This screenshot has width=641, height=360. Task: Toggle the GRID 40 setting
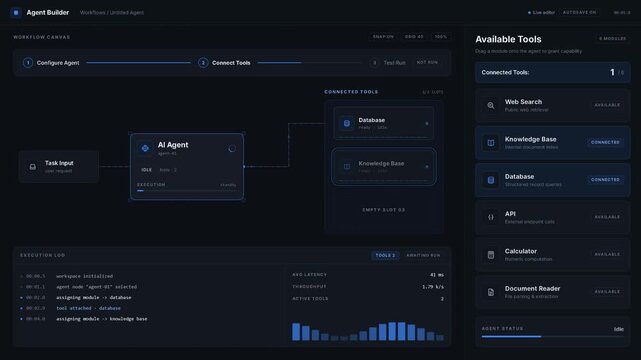[x=414, y=37]
